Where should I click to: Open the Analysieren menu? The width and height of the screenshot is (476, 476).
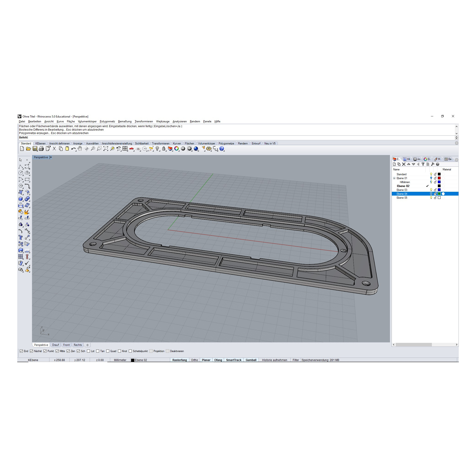pos(180,121)
